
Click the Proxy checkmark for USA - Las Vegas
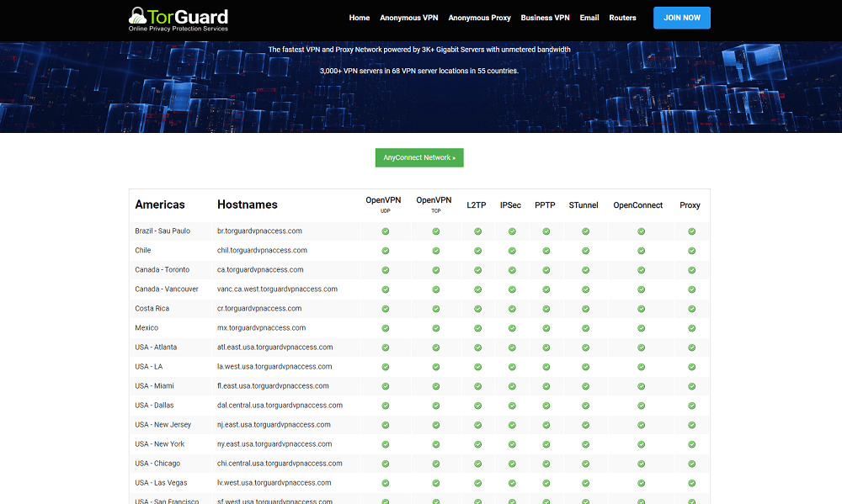pos(691,482)
